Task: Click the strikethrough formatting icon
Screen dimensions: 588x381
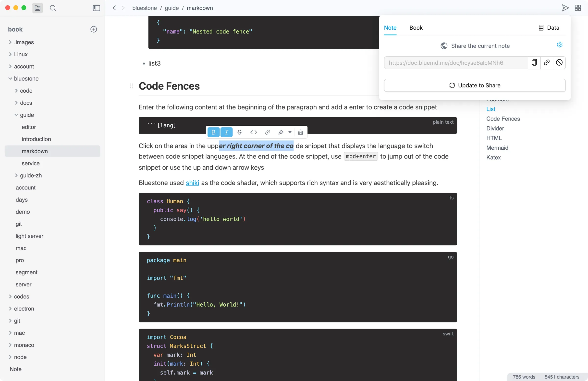Action: click(239, 132)
